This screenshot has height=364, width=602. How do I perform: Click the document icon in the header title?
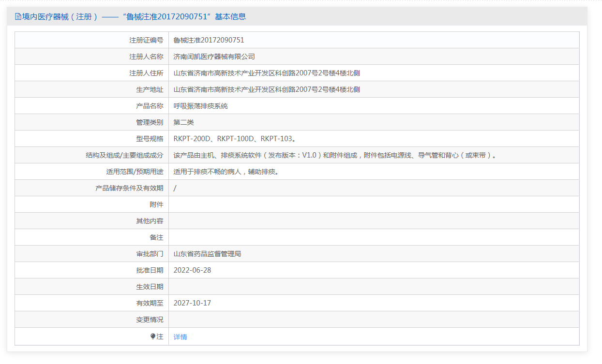(x=18, y=16)
